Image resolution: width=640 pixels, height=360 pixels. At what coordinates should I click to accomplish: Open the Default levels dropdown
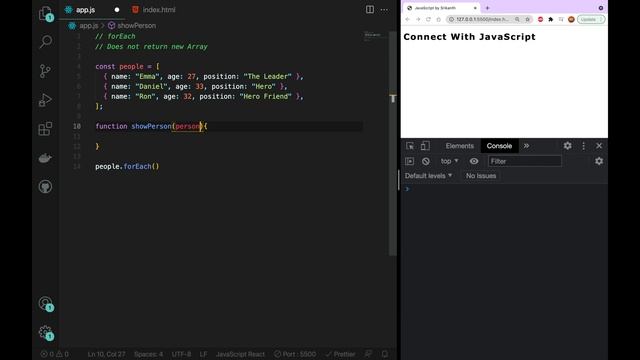coord(429,176)
